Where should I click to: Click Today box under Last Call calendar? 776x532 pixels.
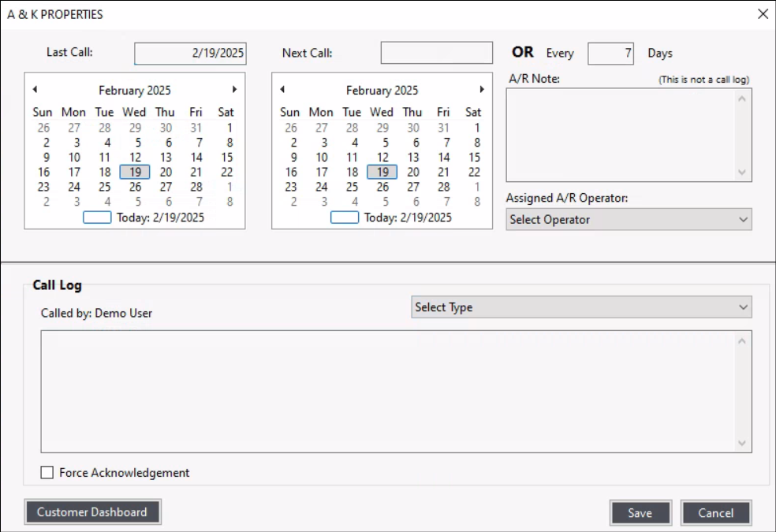coord(97,218)
